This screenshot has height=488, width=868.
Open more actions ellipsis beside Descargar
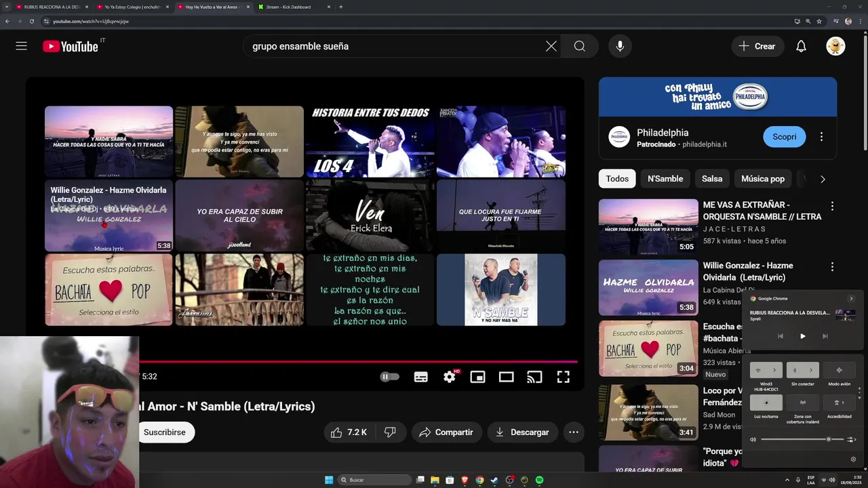[x=574, y=432]
